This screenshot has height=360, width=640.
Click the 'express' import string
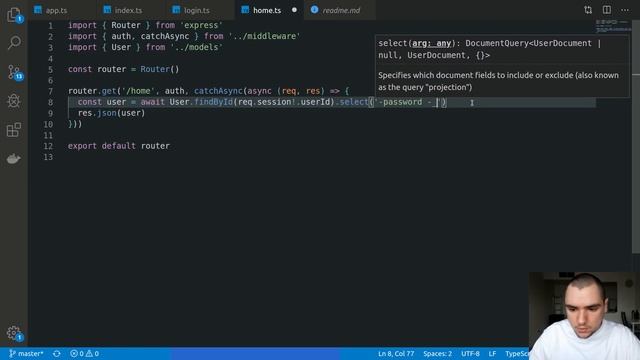point(201,25)
